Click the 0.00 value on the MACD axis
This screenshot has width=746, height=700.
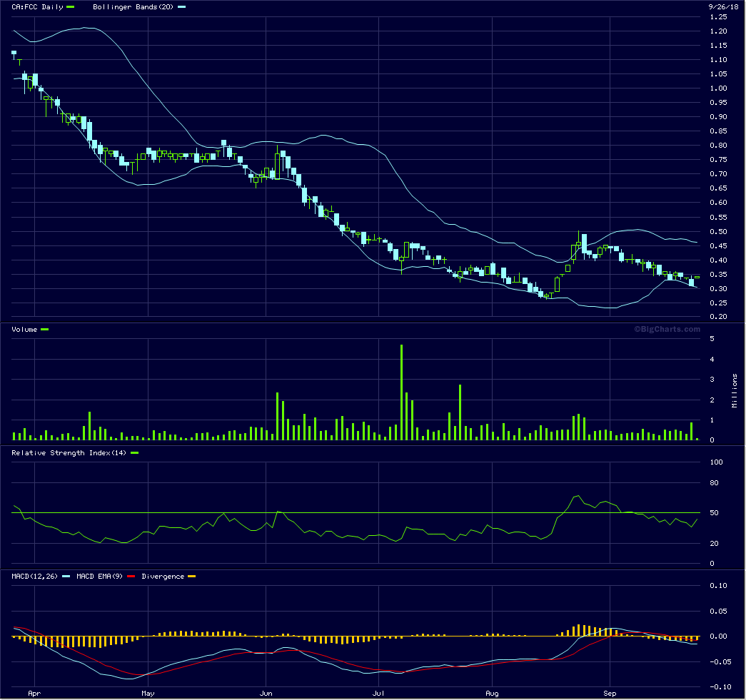(718, 636)
